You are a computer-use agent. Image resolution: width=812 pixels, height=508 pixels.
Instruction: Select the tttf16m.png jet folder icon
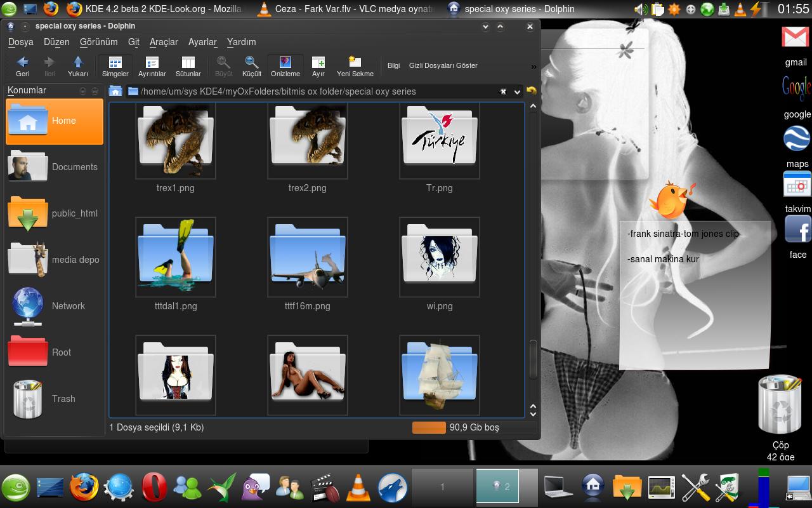click(x=308, y=257)
